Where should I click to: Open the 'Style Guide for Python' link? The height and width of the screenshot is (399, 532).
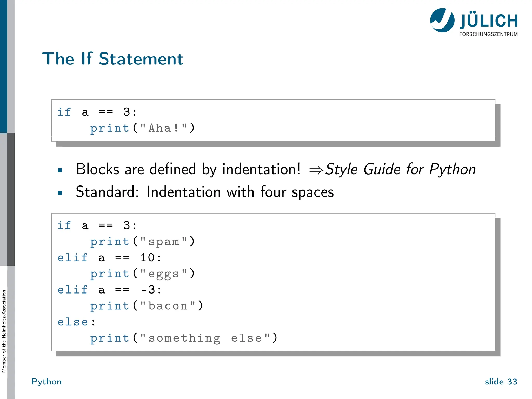point(400,169)
